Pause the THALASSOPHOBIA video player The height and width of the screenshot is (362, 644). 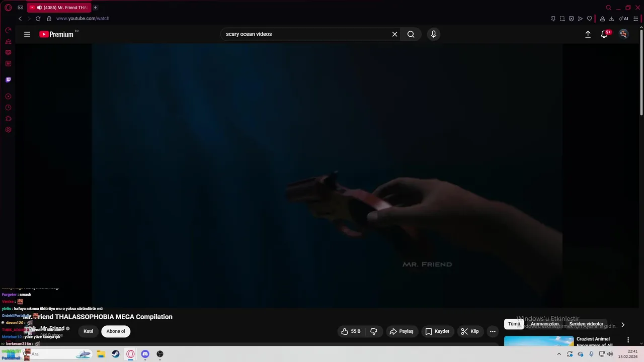click(x=327, y=176)
